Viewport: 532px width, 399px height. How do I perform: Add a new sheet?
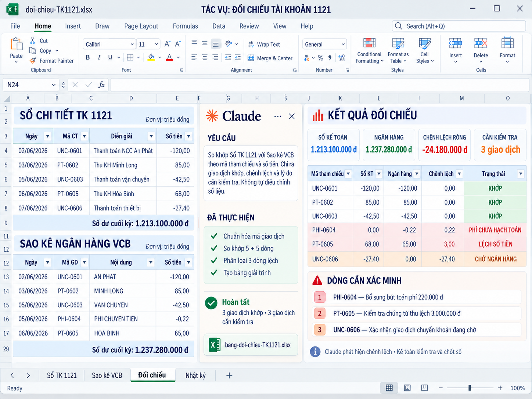click(x=229, y=375)
